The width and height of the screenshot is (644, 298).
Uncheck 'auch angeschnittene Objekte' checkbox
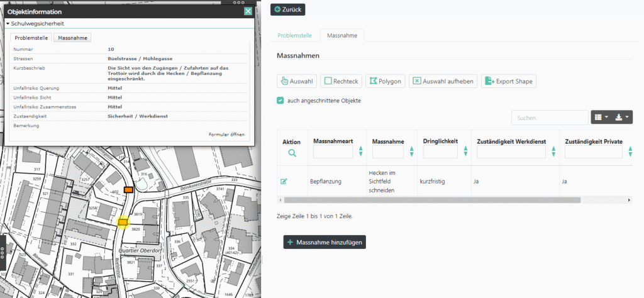pos(280,101)
